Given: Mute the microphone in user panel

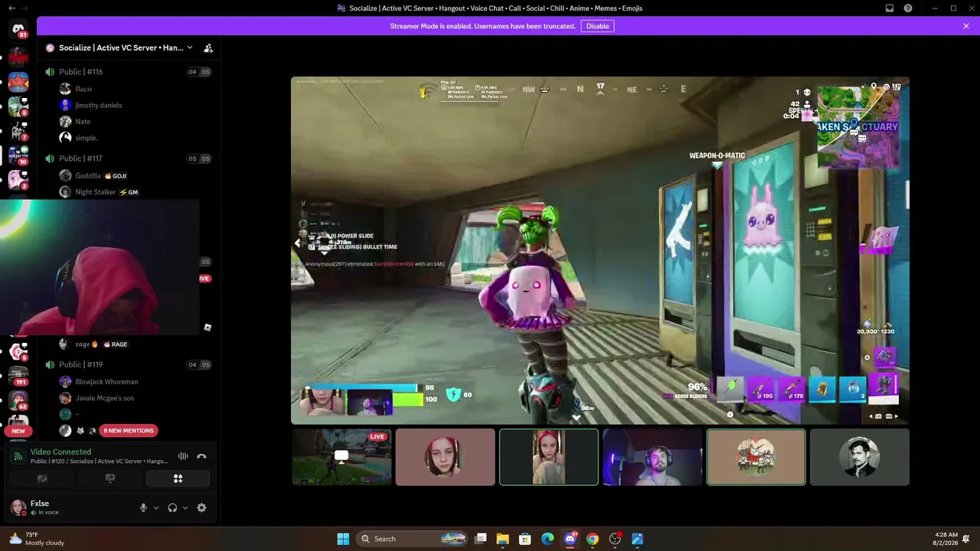Looking at the screenshot, I should click(x=143, y=507).
